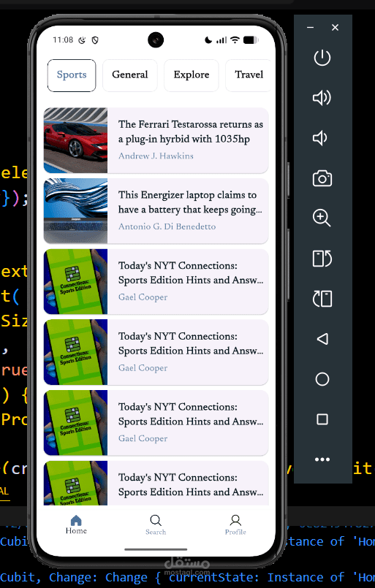Tap the emulator Home circle button
Image resolution: width=375 pixels, height=588 pixels.
point(322,379)
